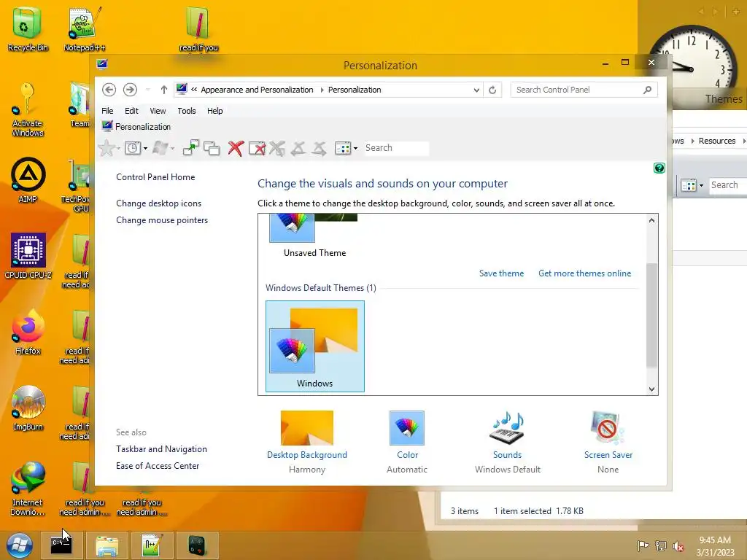Click the muted volume tray icon

tap(678, 546)
